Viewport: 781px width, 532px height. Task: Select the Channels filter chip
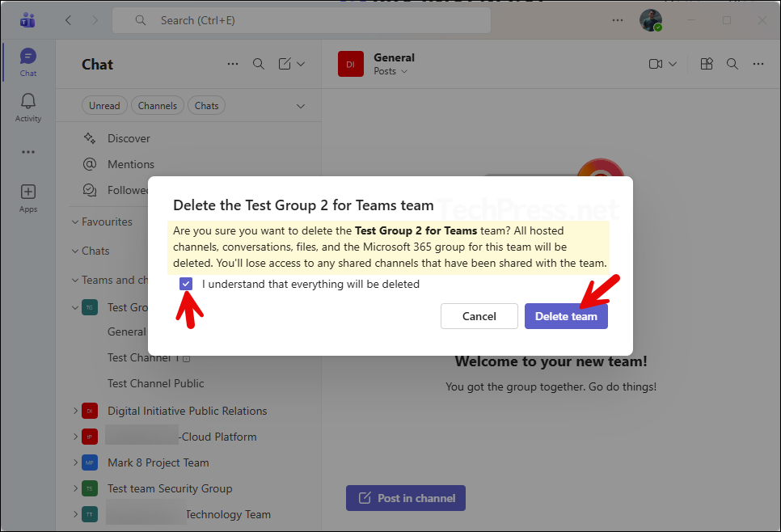pyautogui.click(x=158, y=105)
